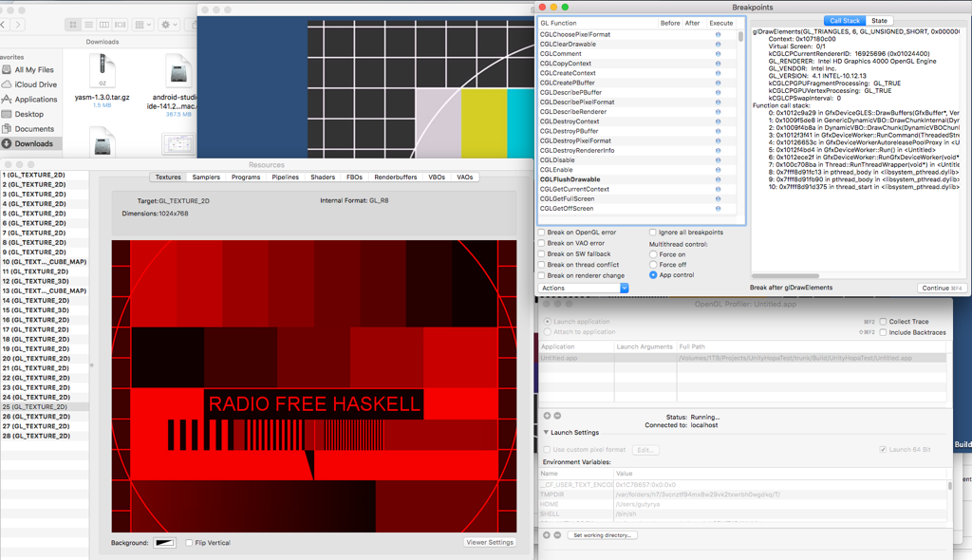Enable Break on thread conflict
The height and width of the screenshot is (560, 972).
pos(541,265)
